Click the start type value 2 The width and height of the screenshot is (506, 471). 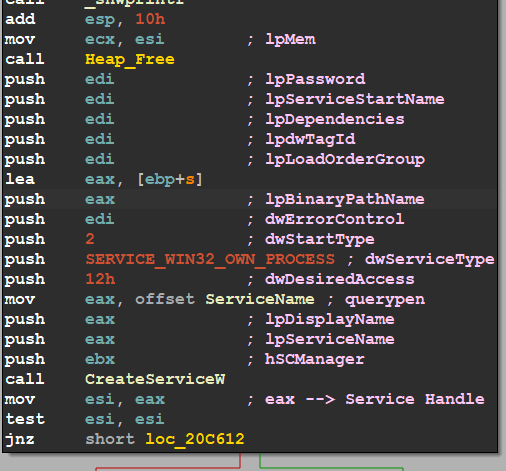point(90,239)
